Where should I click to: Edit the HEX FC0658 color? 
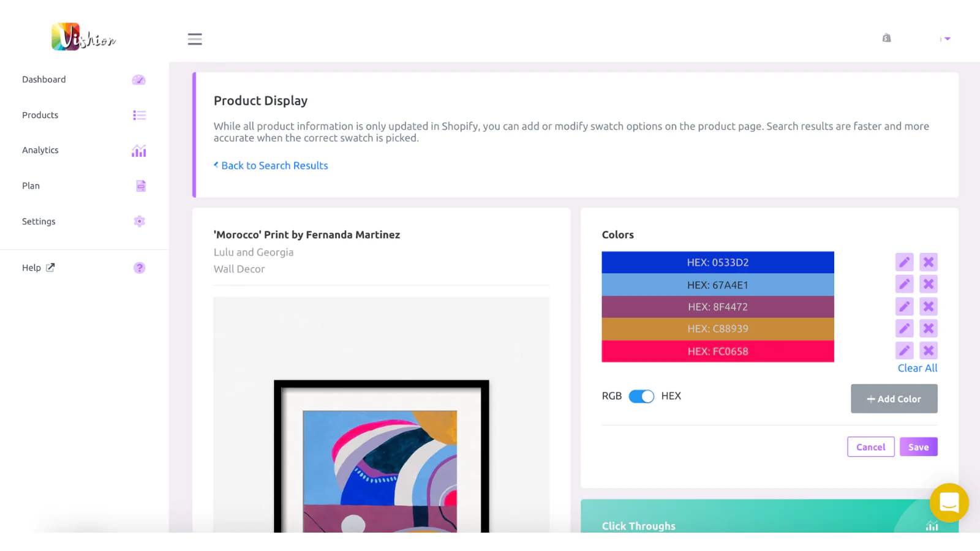[904, 350]
